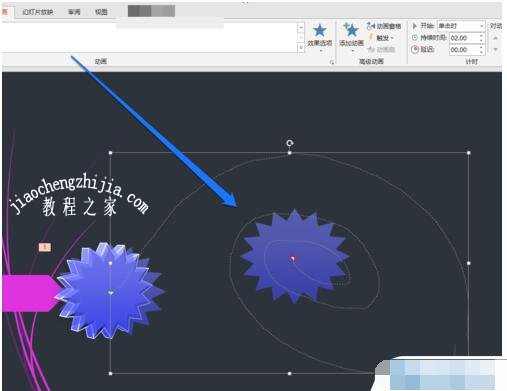Click the green motion path start marker
The image size is (507, 391).
(x=111, y=293)
